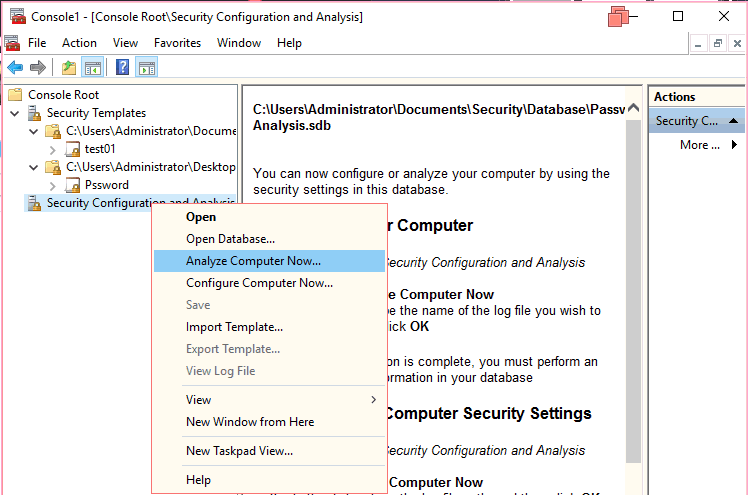Click More Actions in the Actions pane
The image size is (748, 495).
pos(700,145)
